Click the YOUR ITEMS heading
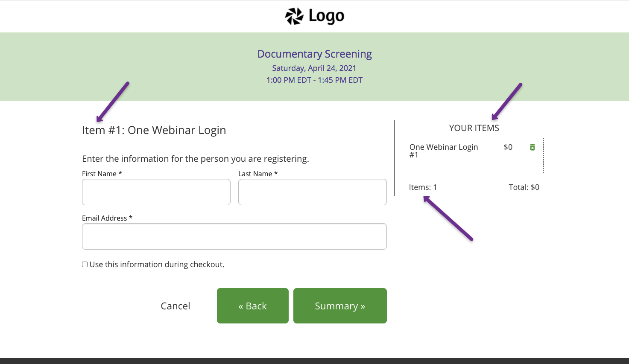 [474, 128]
